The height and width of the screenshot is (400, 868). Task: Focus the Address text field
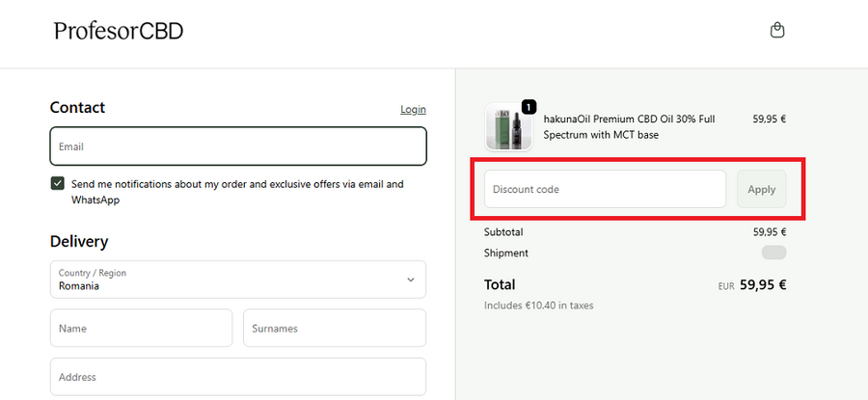tap(238, 377)
